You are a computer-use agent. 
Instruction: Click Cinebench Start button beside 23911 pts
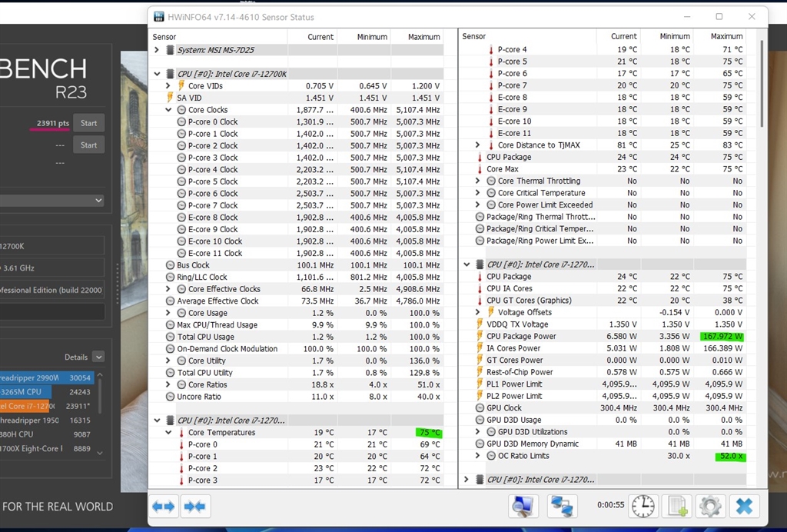point(89,123)
